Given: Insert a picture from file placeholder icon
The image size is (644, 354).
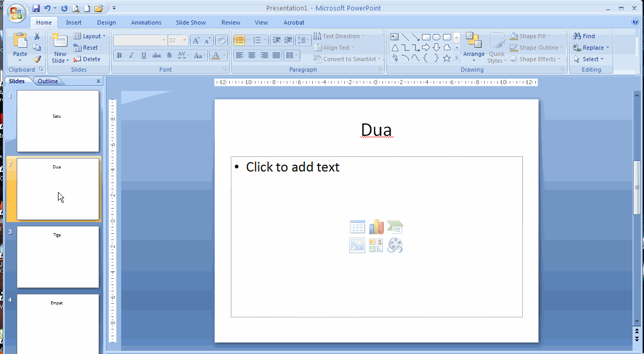Looking at the screenshot, I should coord(357,245).
